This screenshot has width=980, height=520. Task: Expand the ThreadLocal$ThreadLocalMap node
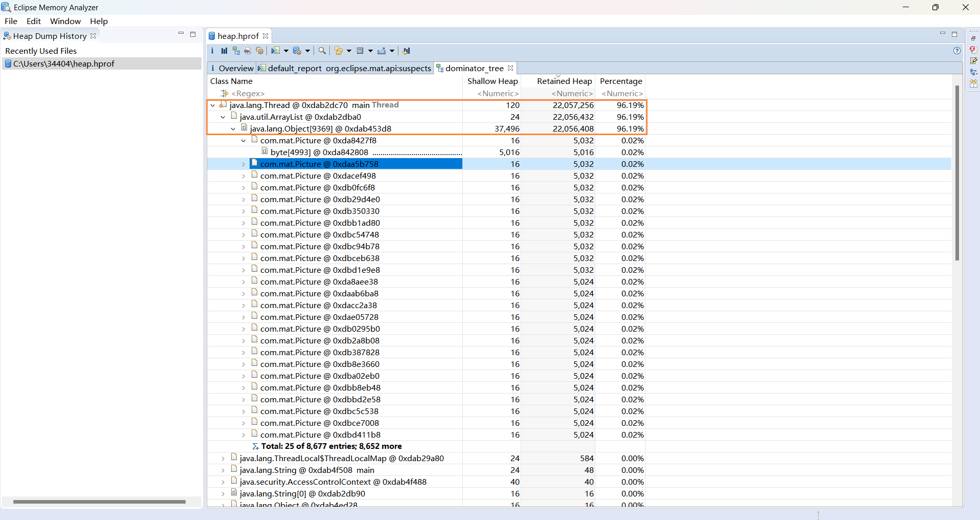pyautogui.click(x=223, y=459)
